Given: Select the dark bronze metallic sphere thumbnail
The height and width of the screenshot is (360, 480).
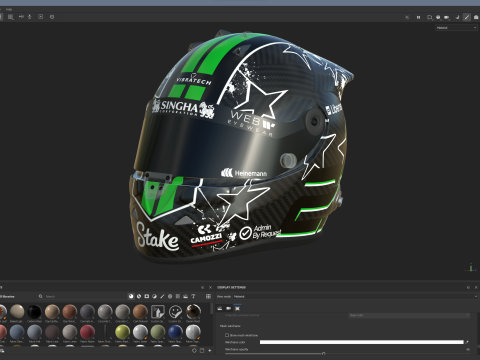Looking at the screenshot, I should pos(193,312).
